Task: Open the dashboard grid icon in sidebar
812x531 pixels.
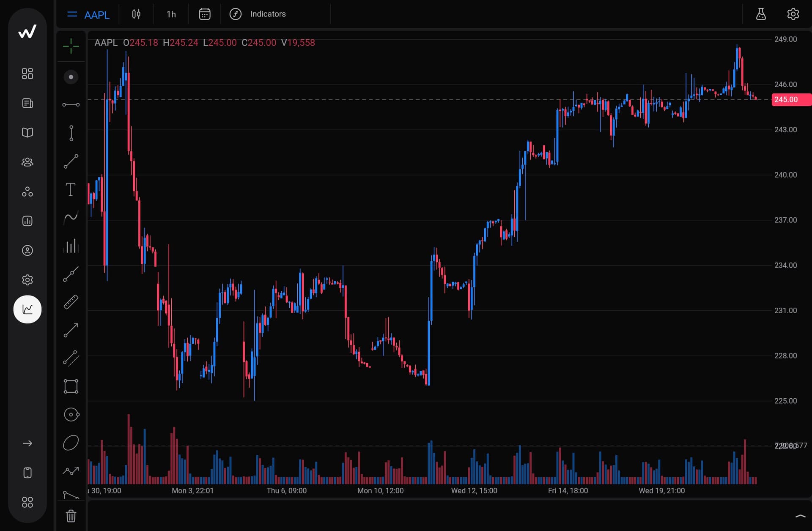Action: point(27,74)
